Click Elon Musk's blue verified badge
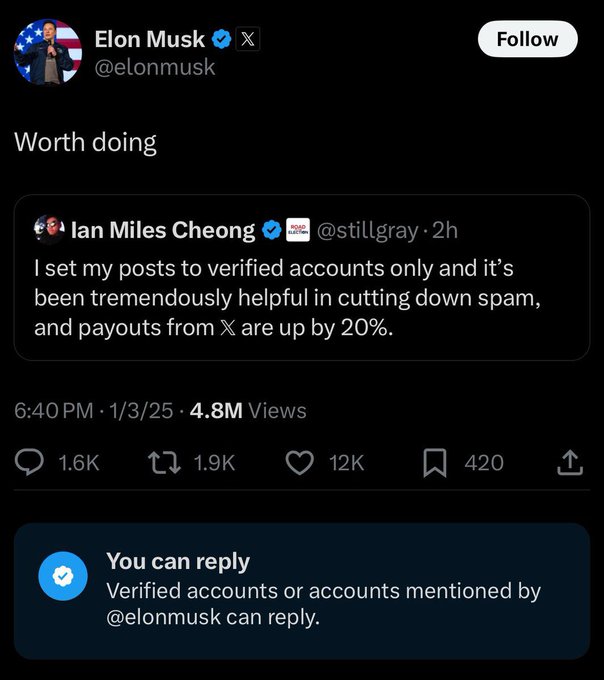The height and width of the screenshot is (680, 604). point(222,40)
